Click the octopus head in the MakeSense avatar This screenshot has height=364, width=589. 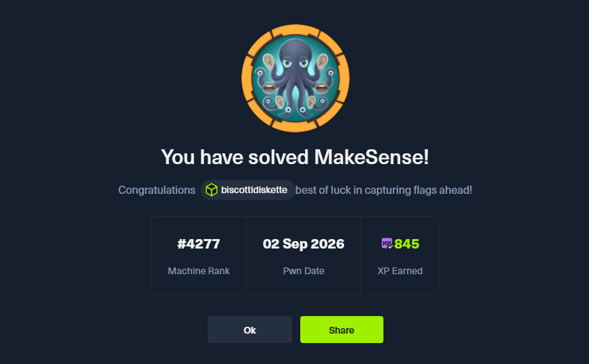point(296,55)
